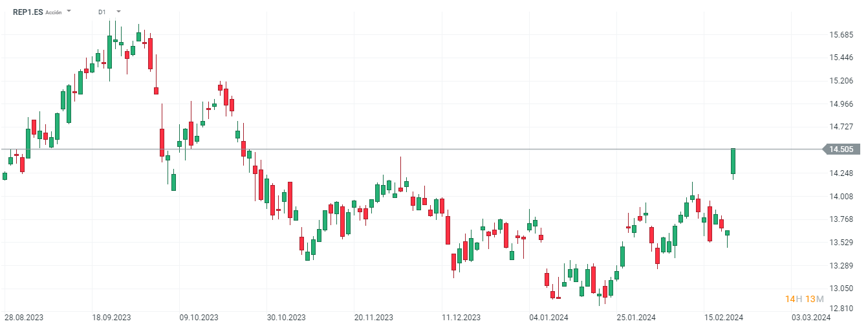Click the 28.08.2023 date label
This screenshot has height=328, width=868.
pos(24,318)
